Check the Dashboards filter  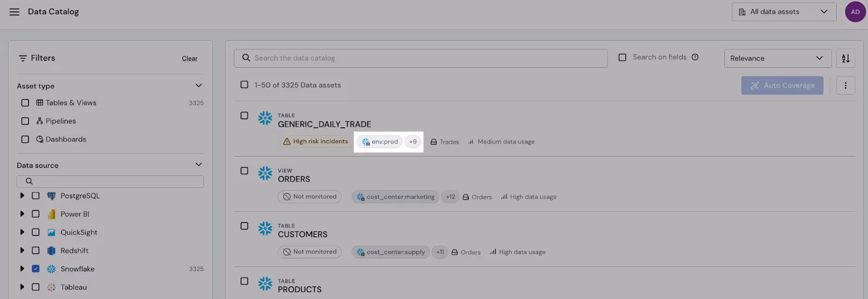25,139
